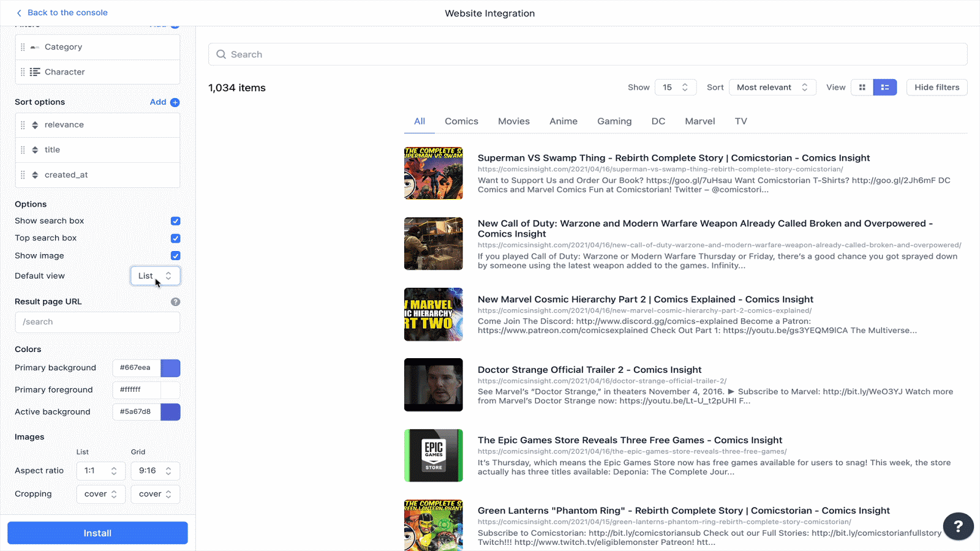This screenshot has height=551, width=980.
Task: Select the TV tab
Action: tap(741, 121)
